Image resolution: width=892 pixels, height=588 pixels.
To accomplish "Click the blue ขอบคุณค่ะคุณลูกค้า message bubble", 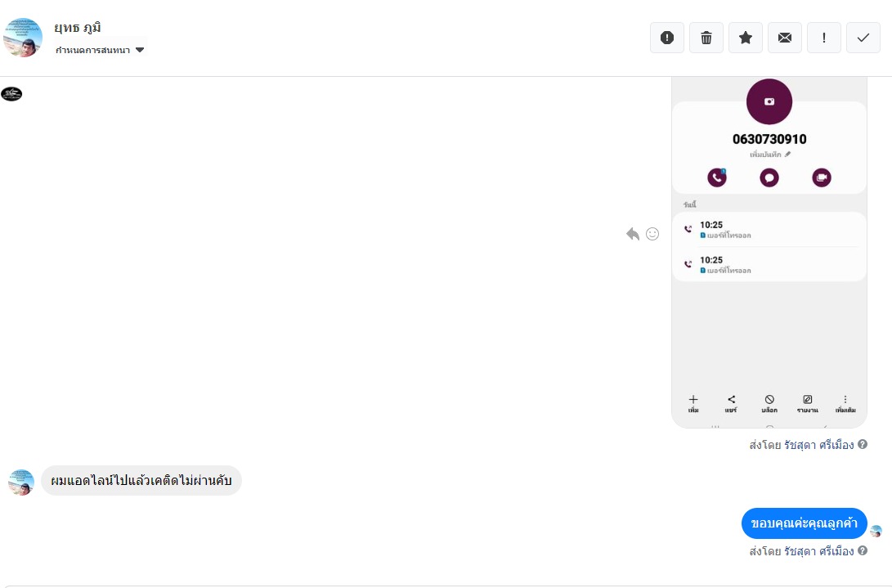I will click(804, 523).
